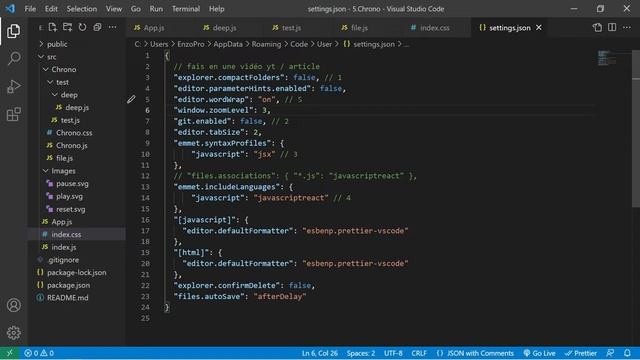
Task: Open the Selection menu
Action: tap(82, 9)
